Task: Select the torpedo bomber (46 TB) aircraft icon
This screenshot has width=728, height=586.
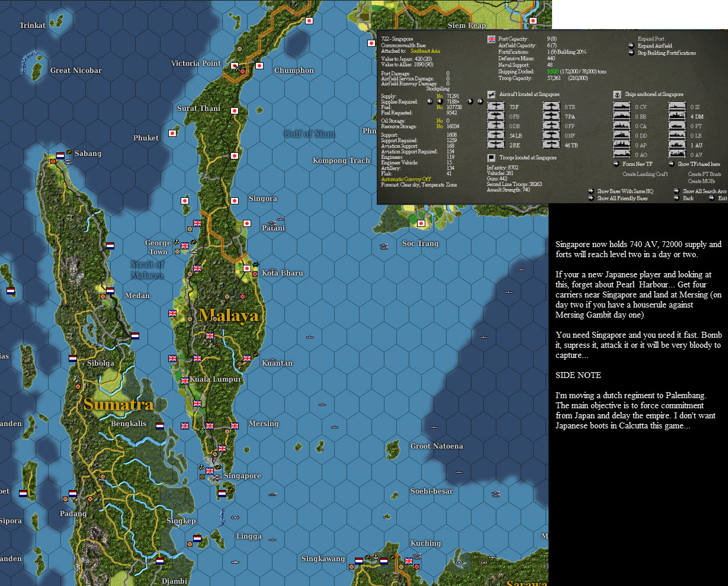Action: coord(551,145)
